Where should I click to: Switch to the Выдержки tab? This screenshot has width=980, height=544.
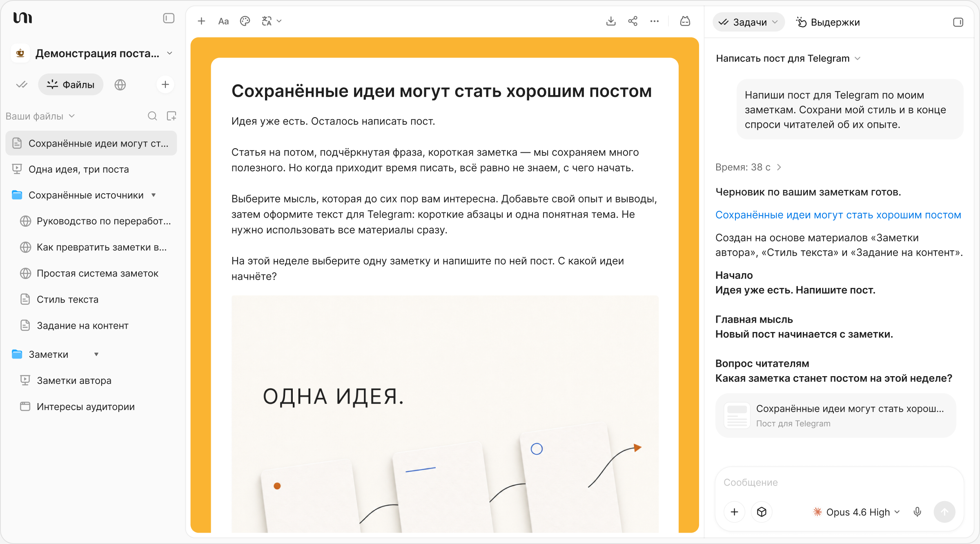(x=828, y=22)
